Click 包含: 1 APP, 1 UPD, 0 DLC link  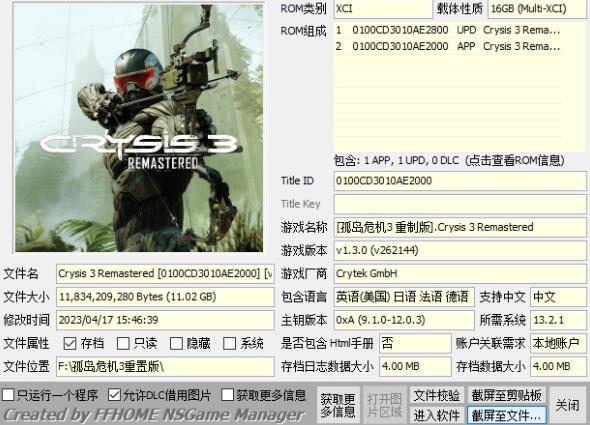(449, 161)
